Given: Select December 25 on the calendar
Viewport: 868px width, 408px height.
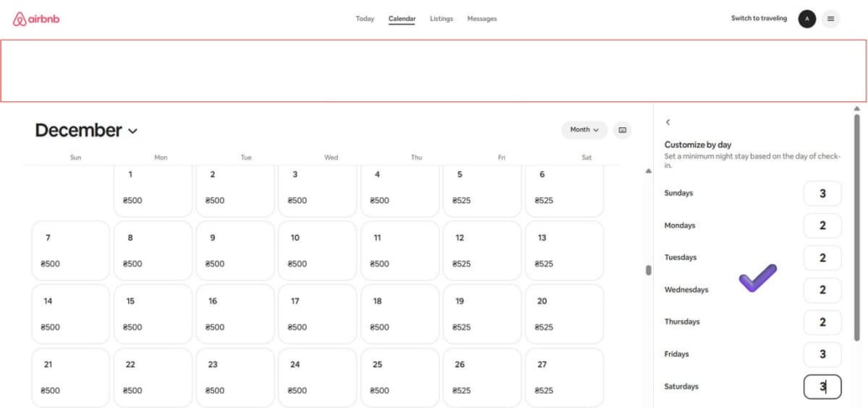Looking at the screenshot, I should coord(400,378).
